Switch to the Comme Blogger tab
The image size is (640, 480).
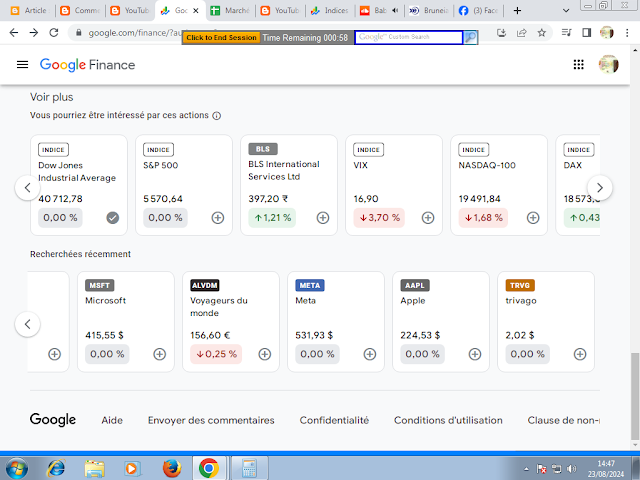click(81, 11)
